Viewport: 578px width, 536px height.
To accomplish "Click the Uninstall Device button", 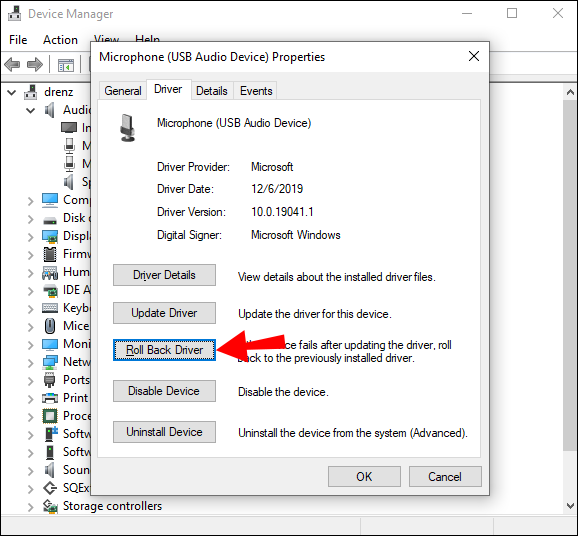I will [x=164, y=432].
